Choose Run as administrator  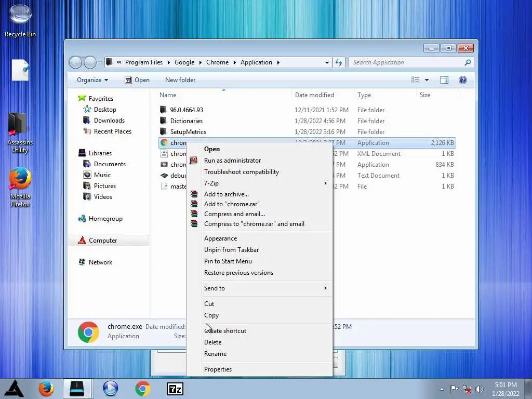pos(232,161)
